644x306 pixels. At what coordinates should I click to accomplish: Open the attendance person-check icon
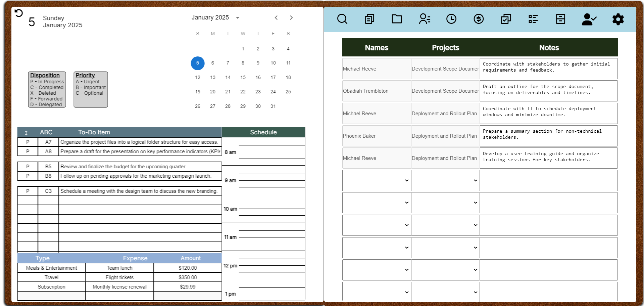point(589,19)
